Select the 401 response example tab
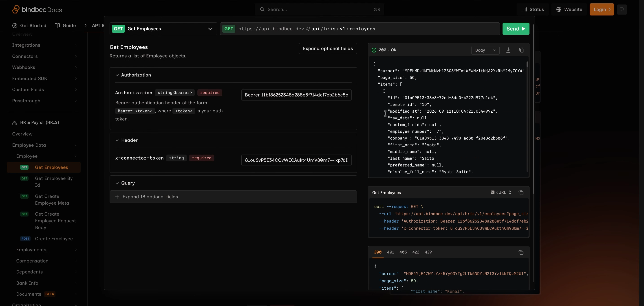 coord(390,252)
